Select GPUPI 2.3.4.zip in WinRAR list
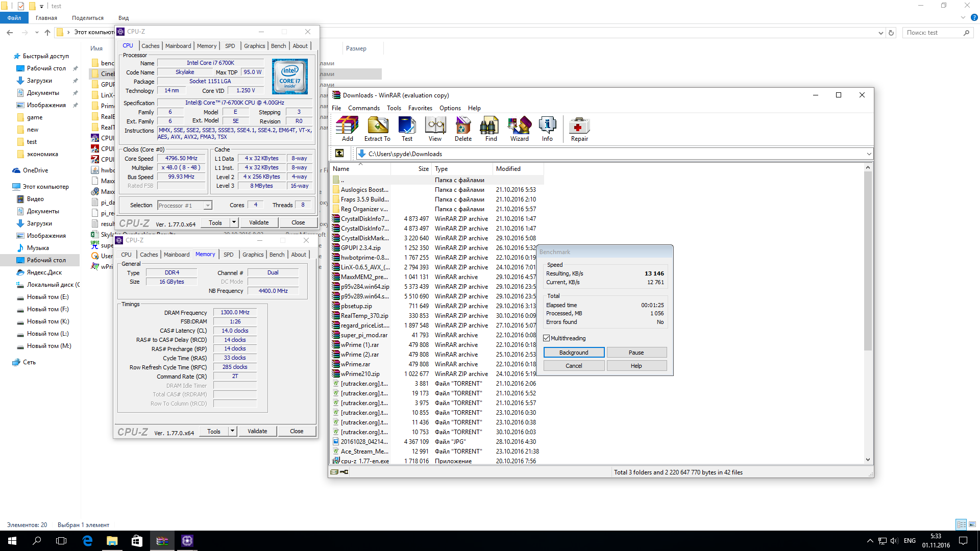 (x=360, y=248)
